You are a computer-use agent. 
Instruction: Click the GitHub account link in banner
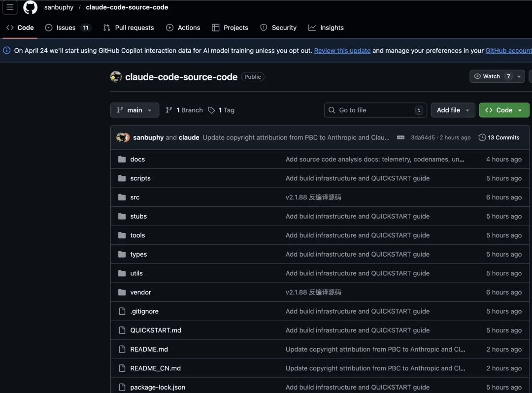click(x=508, y=51)
